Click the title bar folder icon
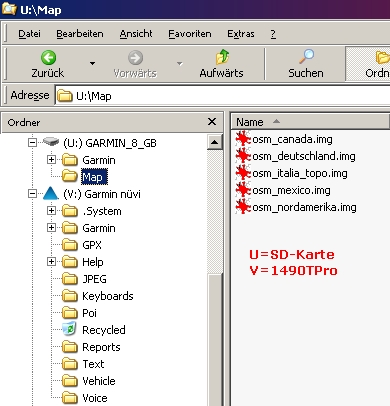Viewport: 390px width, 406px height. 9,9
